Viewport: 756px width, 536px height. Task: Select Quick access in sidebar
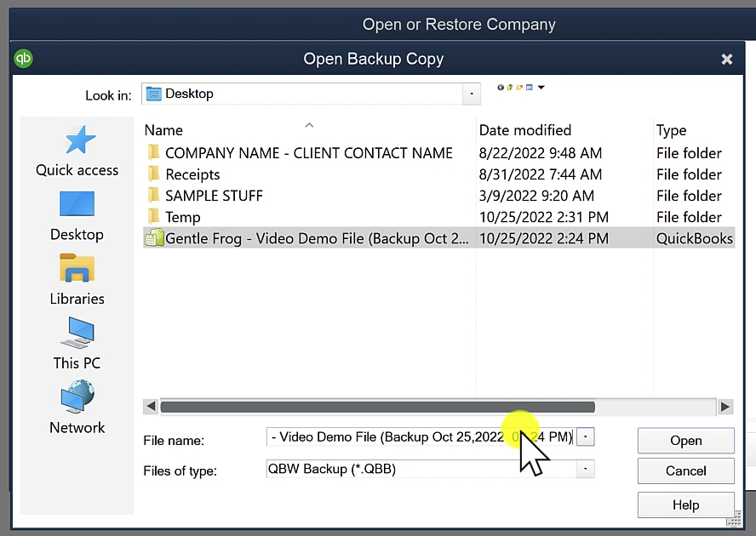click(77, 151)
